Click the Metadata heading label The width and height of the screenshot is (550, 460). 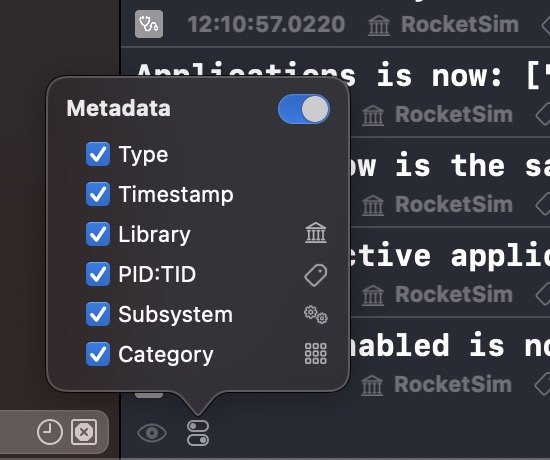pos(119,108)
